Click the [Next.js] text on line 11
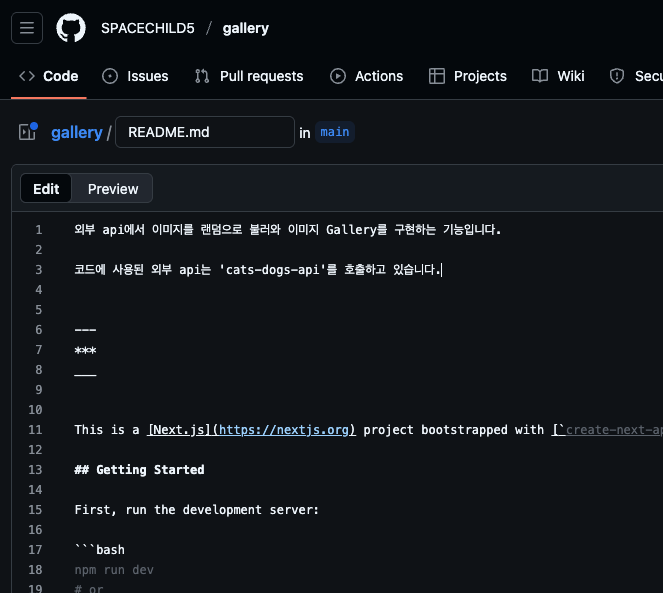Image resolution: width=663 pixels, height=593 pixels. (179, 430)
